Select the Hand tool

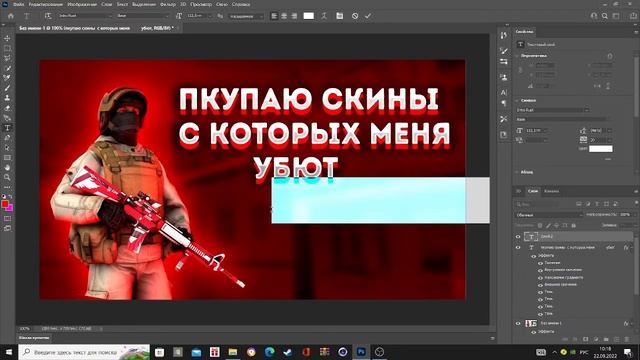7,167
